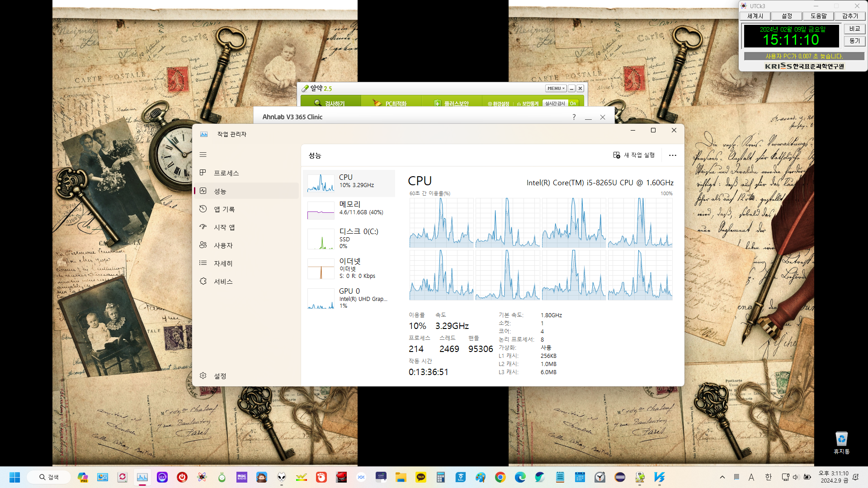
Task: Switch to the 자세히 (Details) page
Action: point(246,263)
